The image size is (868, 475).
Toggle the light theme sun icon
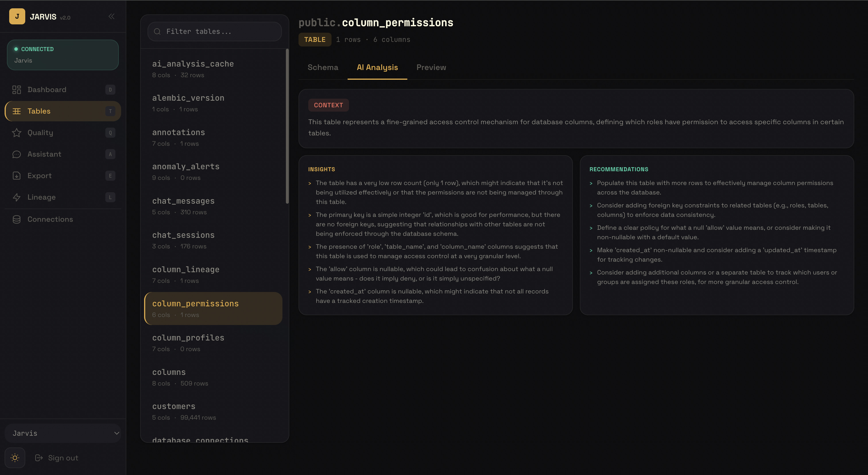point(15,458)
